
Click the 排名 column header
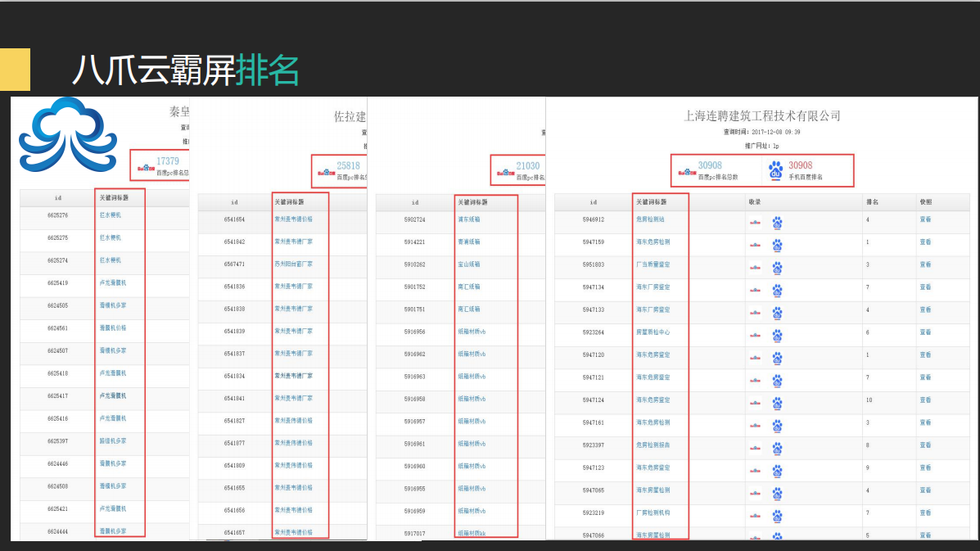click(x=872, y=201)
